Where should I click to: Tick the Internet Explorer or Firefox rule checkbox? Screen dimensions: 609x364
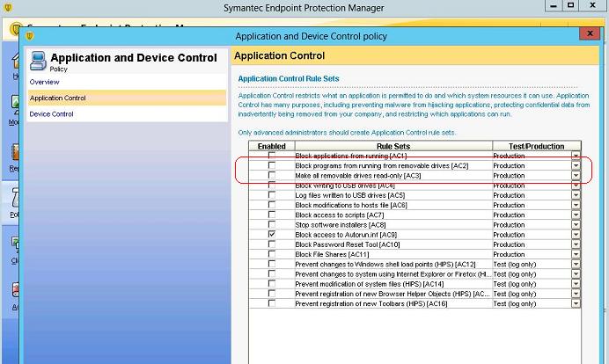[272, 274]
